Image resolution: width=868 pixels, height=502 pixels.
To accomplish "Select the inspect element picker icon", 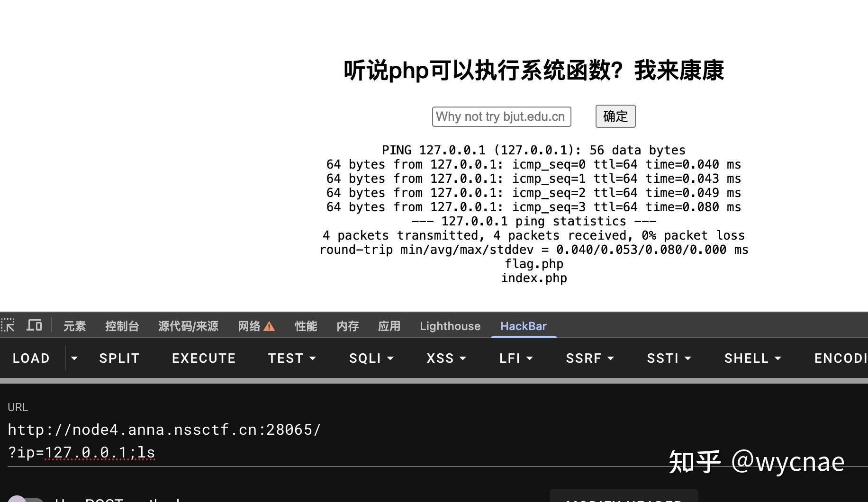I will [8, 325].
